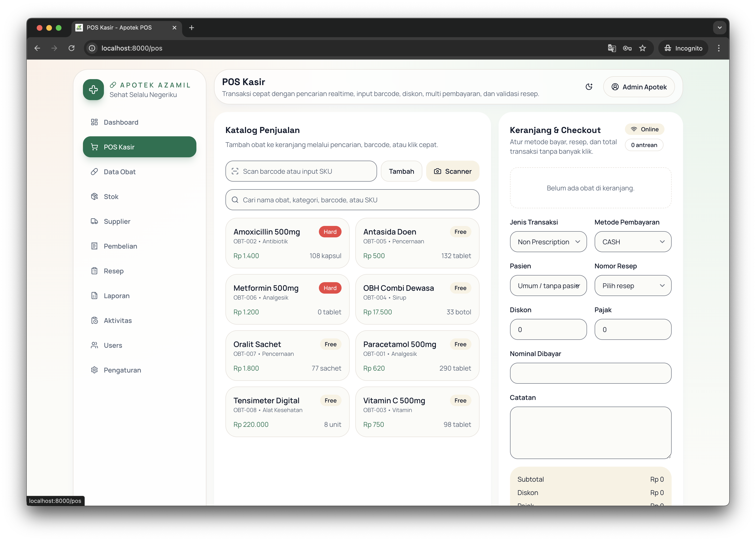Open the Jenis Transaksi dropdown

coord(548,242)
